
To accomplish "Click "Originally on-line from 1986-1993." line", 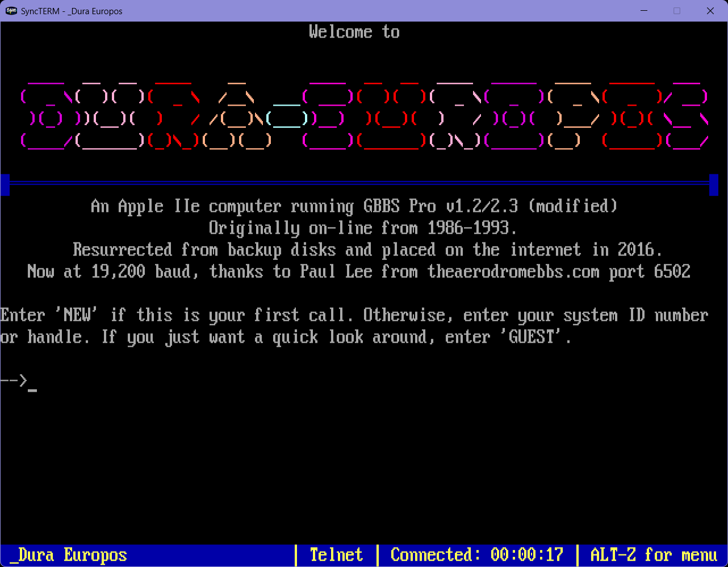I will (x=363, y=228).
